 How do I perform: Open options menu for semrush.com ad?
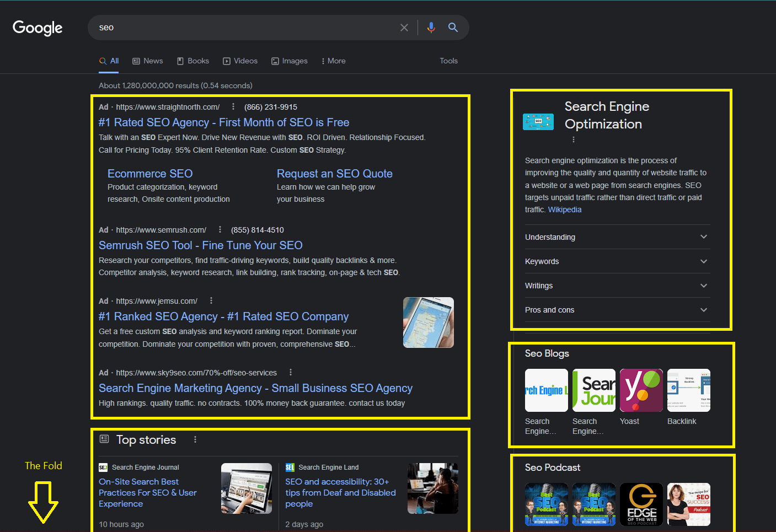click(220, 229)
